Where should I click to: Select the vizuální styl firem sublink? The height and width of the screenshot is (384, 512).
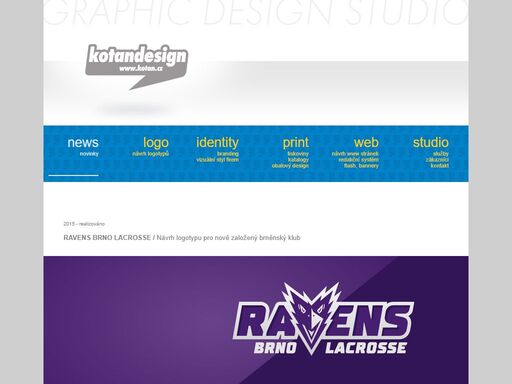pyautogui.click(x=217, y=160)
